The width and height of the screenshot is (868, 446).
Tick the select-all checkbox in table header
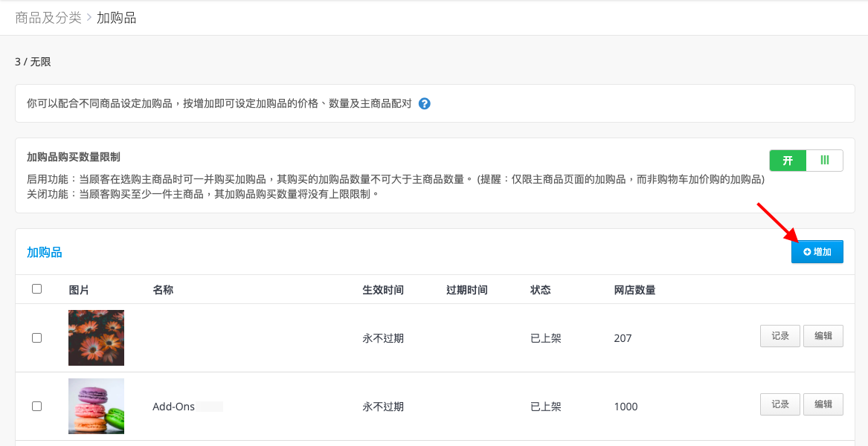click(x=37, y=289)
